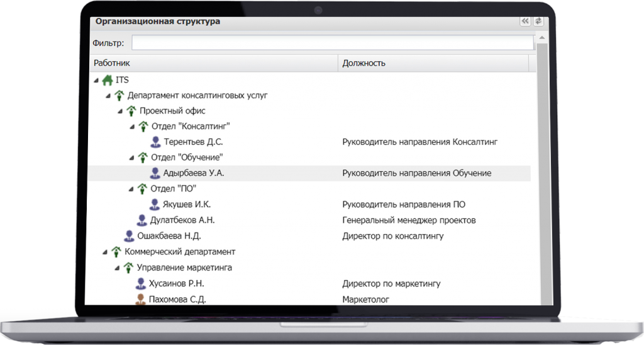Focus the Фильтр input field

(x=333, y=43)
